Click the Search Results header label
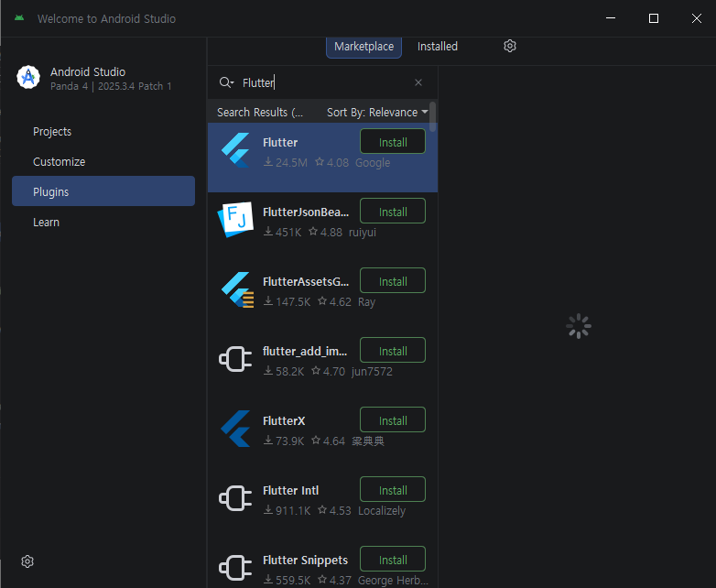Screen dimensions: 716x588 coord(260,113)
